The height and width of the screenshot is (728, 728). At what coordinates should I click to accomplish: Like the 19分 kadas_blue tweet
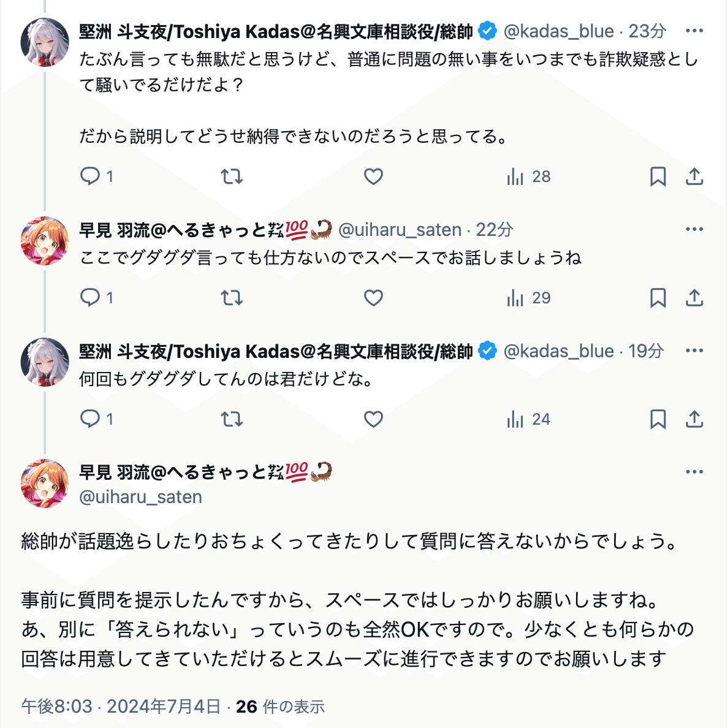(373, 419)
